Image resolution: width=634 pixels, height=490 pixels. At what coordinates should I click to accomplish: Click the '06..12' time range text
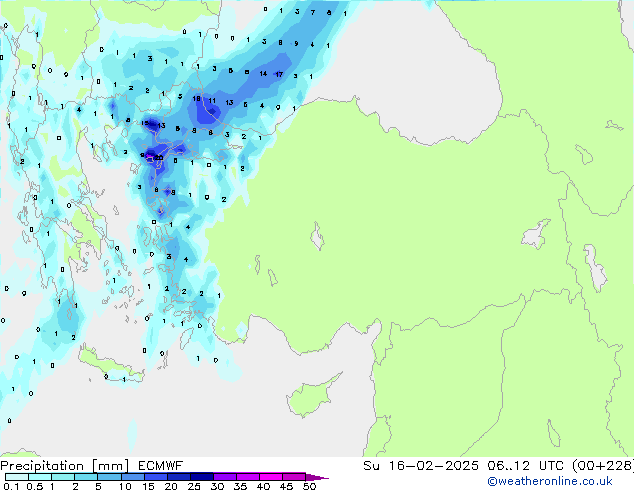508,466
